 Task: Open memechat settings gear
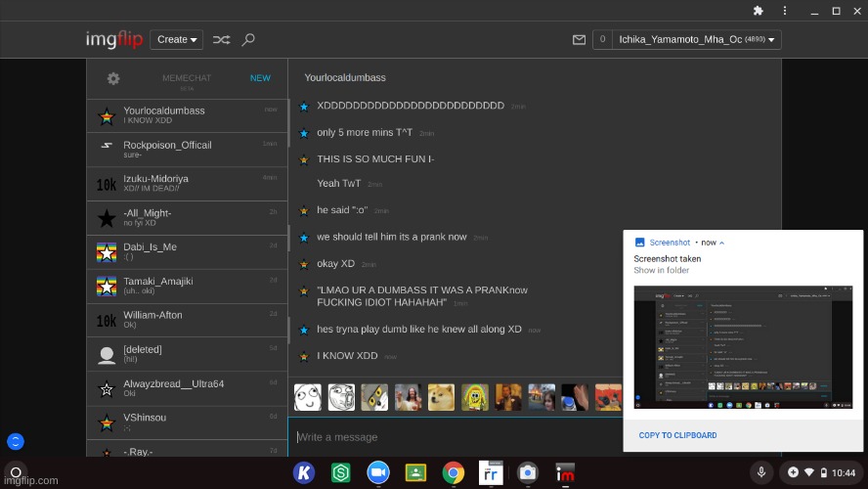(113, 78)
